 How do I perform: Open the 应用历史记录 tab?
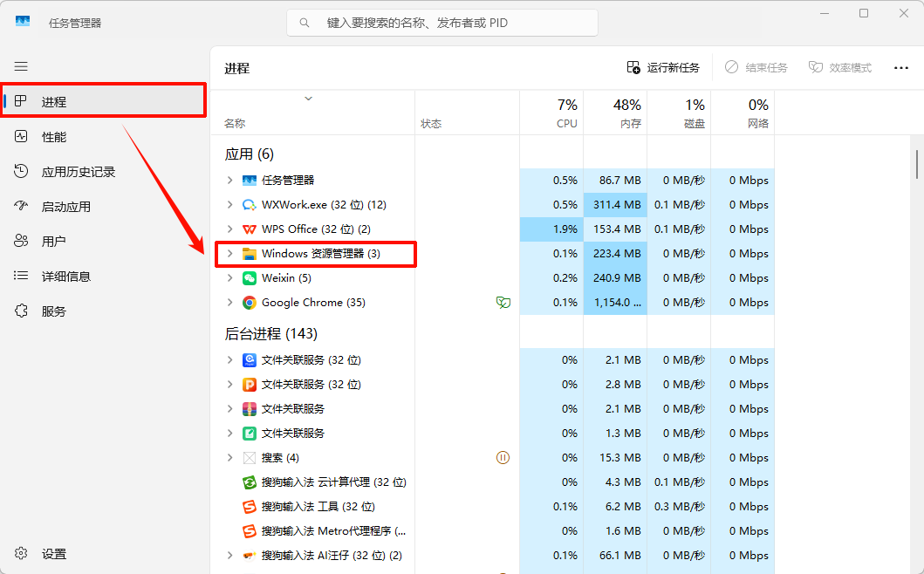coord(104,172)
